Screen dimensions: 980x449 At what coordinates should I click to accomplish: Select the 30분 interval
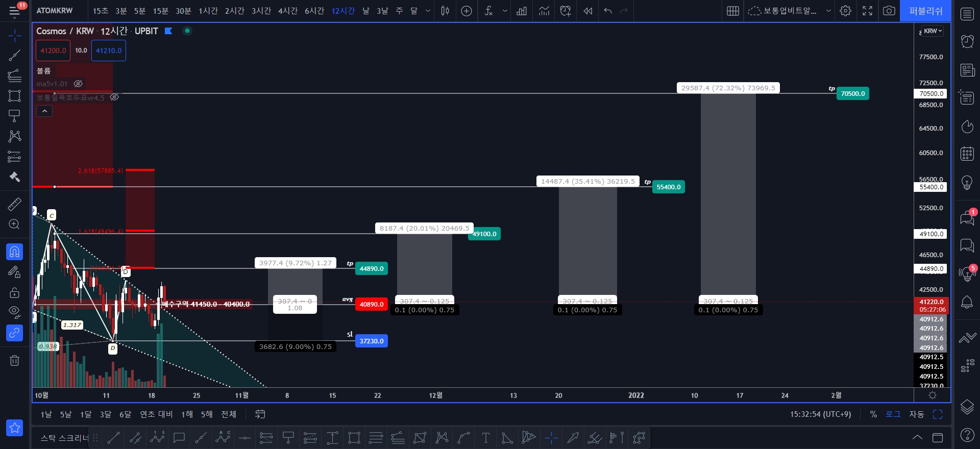pos(183,11)
